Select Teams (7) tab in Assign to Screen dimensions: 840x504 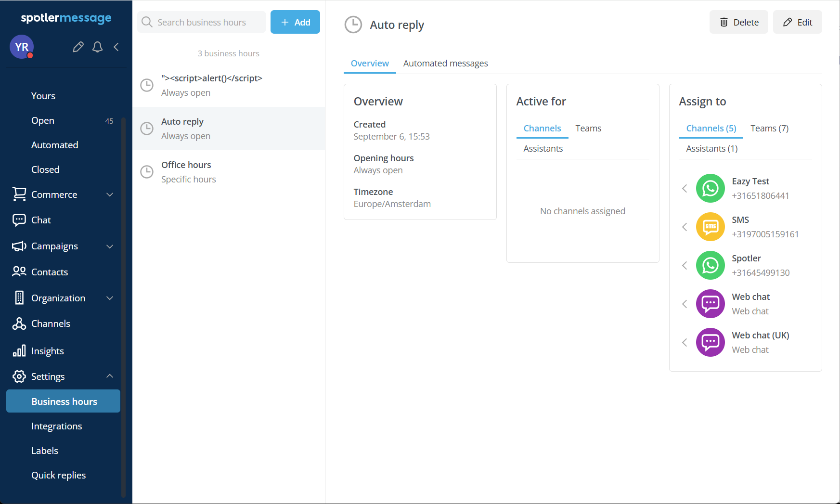pyautogui.click(x=769, y=129)
